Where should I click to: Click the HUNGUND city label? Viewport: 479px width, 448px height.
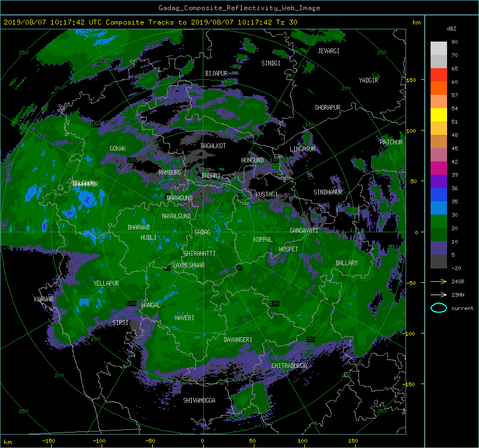[x=252, y=160]
